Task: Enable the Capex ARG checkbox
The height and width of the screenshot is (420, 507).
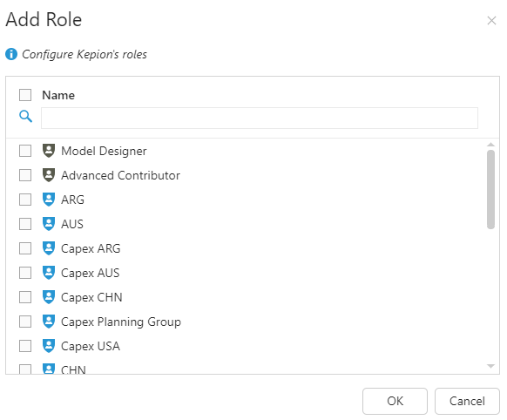Action: [25, 248]
